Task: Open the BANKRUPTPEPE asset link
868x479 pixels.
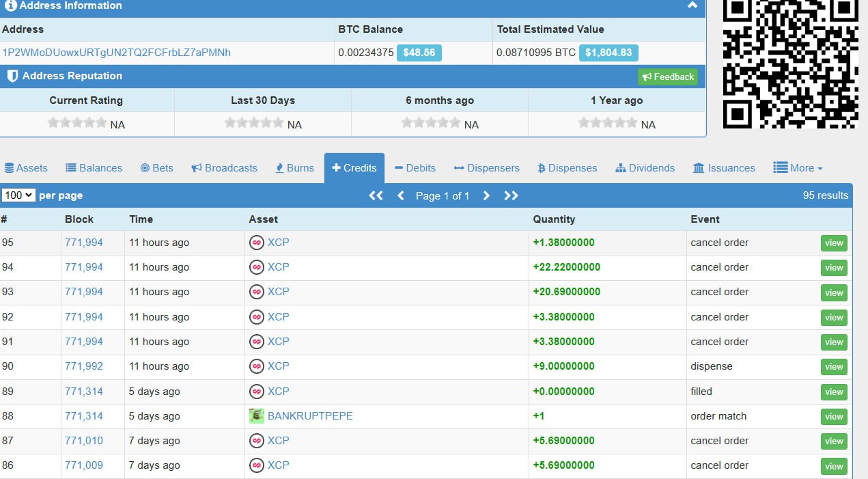Action: click(310, 416)
